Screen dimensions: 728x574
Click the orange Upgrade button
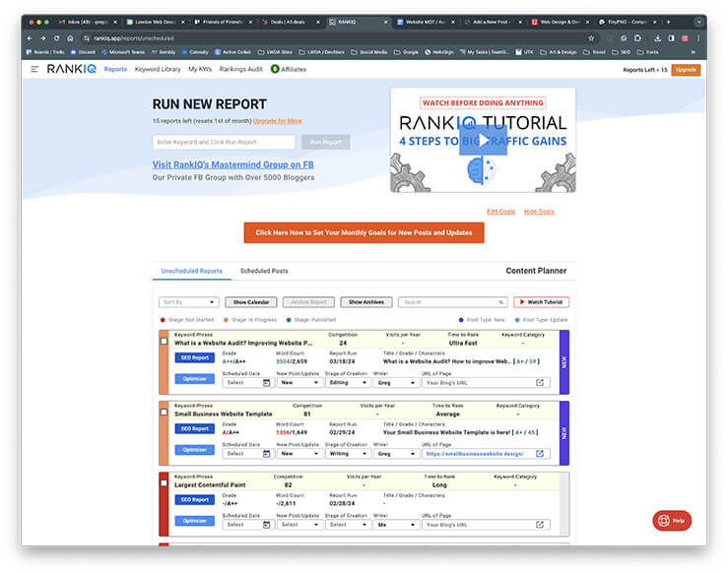[686, 70]
